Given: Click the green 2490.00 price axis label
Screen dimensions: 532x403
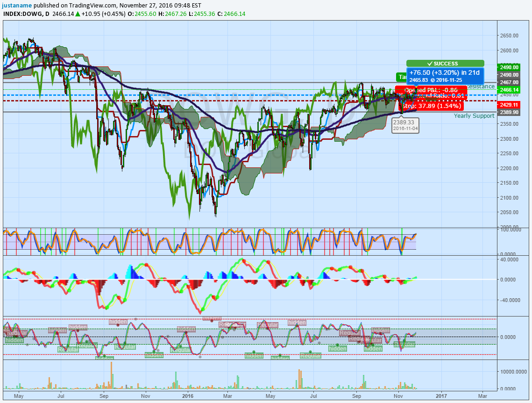Looking at the screenshot, I should [508, 67].
